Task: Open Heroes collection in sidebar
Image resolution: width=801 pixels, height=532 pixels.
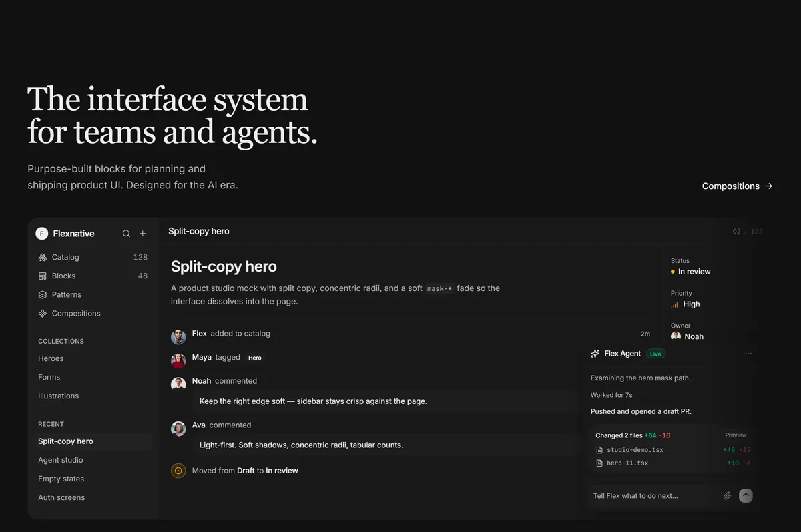Action: [51, 358]
